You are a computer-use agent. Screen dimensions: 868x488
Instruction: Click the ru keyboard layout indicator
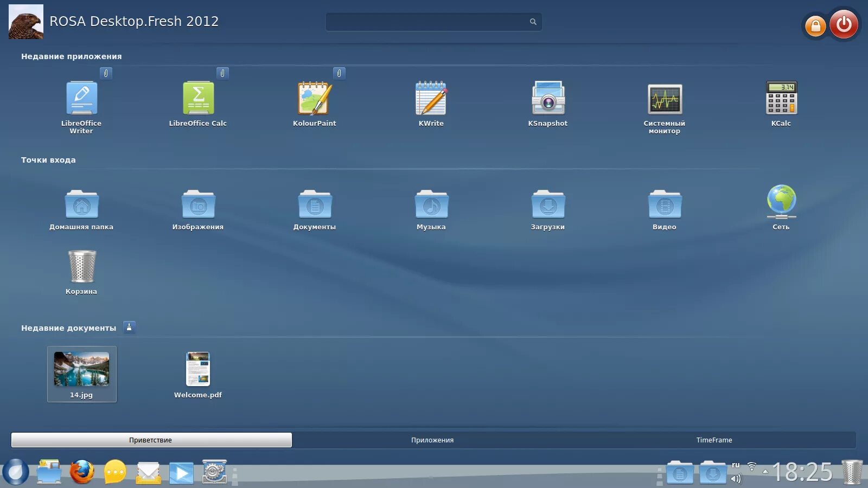click(736, 465)
